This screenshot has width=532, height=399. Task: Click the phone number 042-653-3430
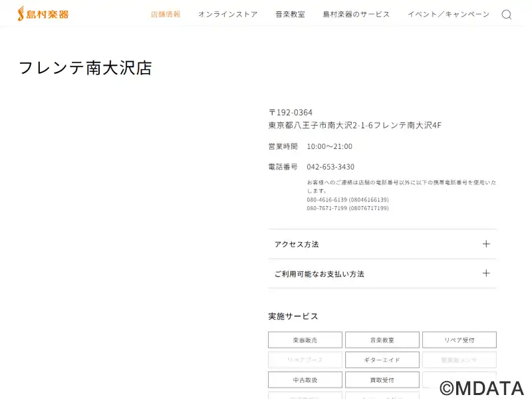click(331, 167)
